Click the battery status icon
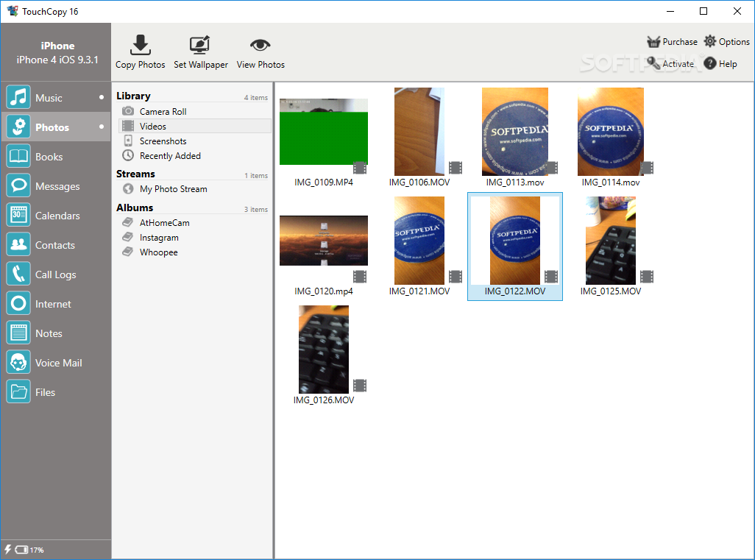Viewport: 755px width, 560px height. [x=21, y=550]
